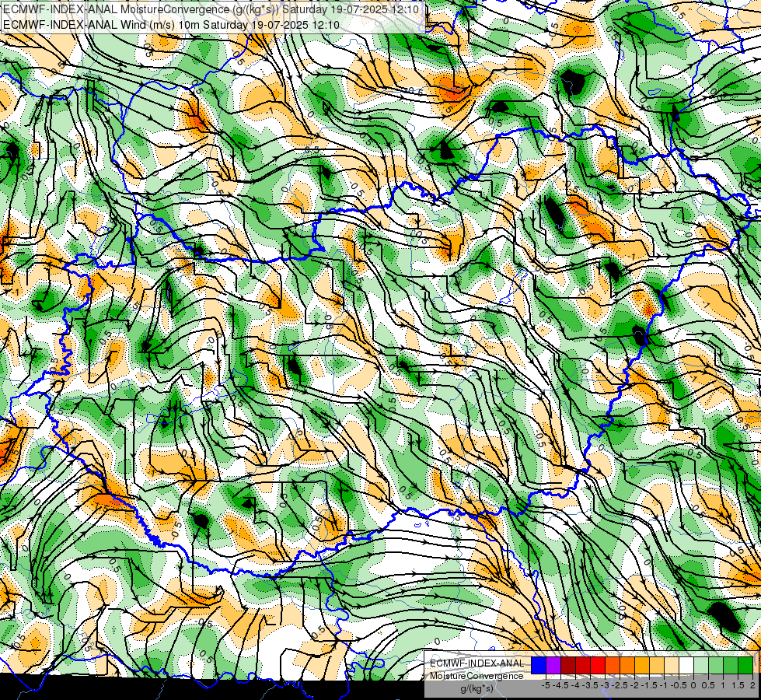Click the -1.5 tick label in legend
Screen dimensions: 761x700
(649, 685)
